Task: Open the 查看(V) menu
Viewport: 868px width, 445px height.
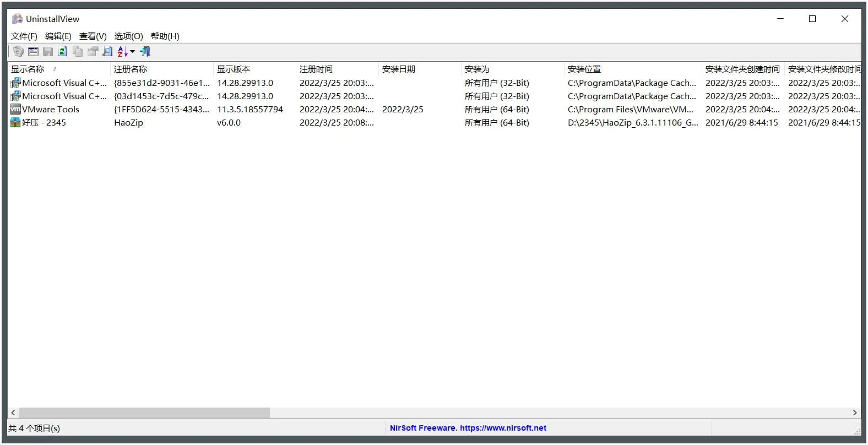Action: (93, 36)
